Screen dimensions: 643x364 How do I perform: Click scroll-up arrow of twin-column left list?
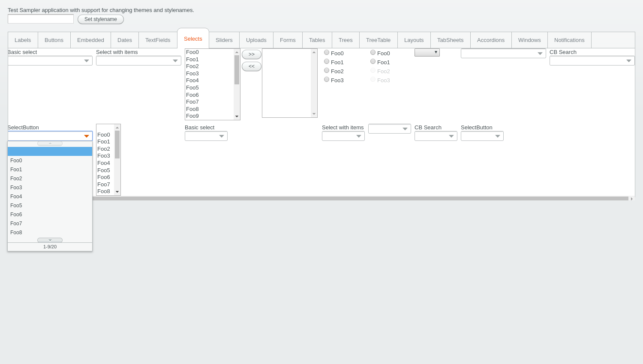237,52
